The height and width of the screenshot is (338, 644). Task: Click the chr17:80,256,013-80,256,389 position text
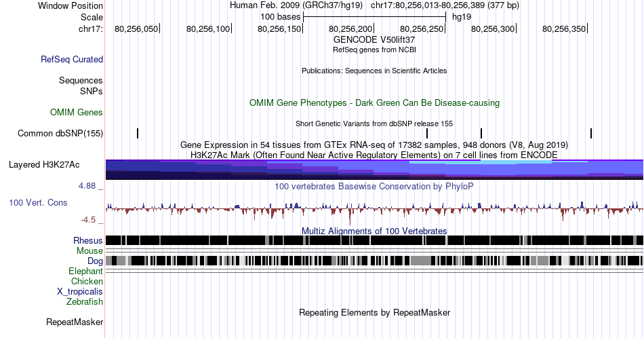[445, 5]
